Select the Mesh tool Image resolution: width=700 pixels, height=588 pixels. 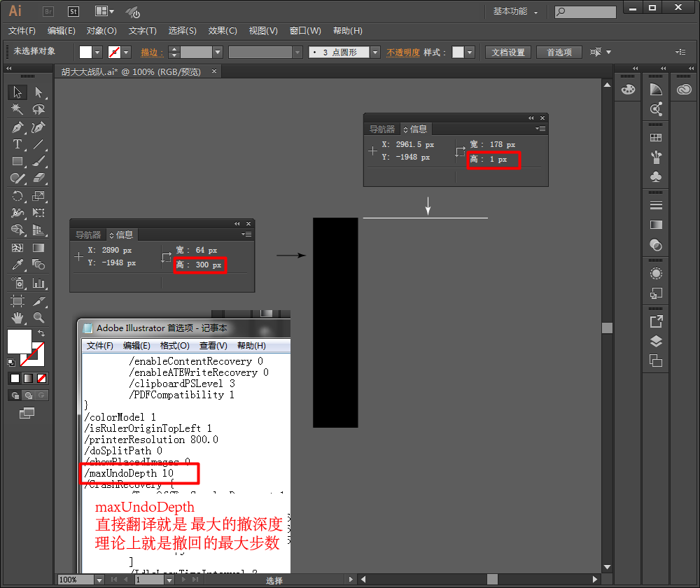(17, 248)
